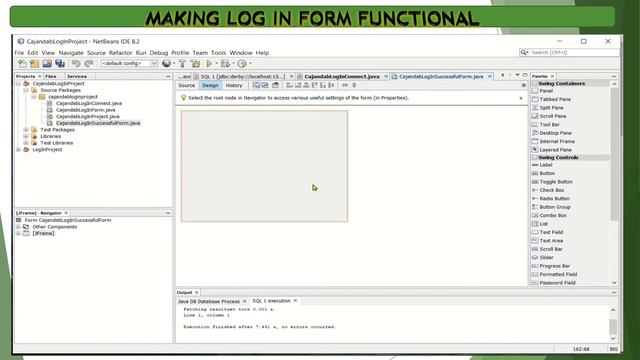
Task: Switch to CajandabLogInConnect.java editor tab
Action: coord(341,76)
